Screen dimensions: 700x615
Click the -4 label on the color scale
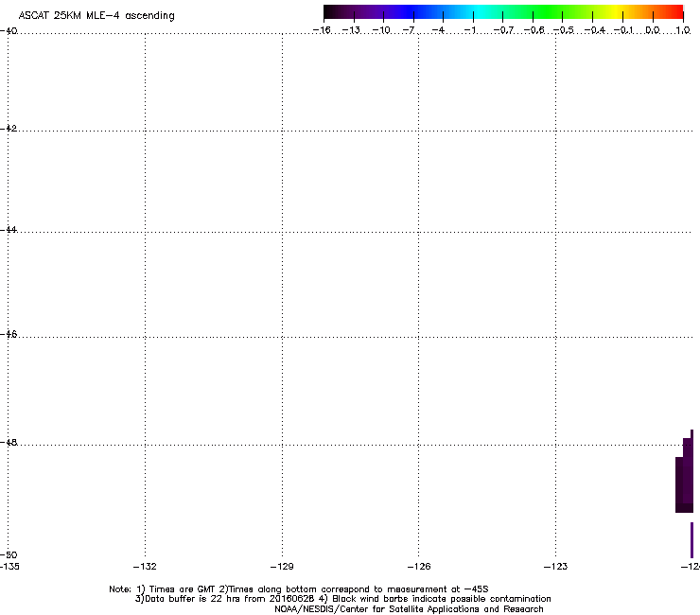pos(438,30)
